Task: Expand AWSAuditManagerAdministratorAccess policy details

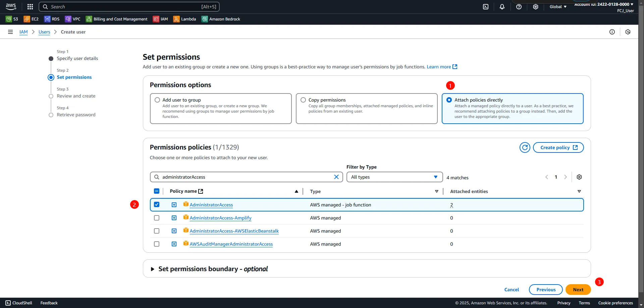Action: pos(174,244)
